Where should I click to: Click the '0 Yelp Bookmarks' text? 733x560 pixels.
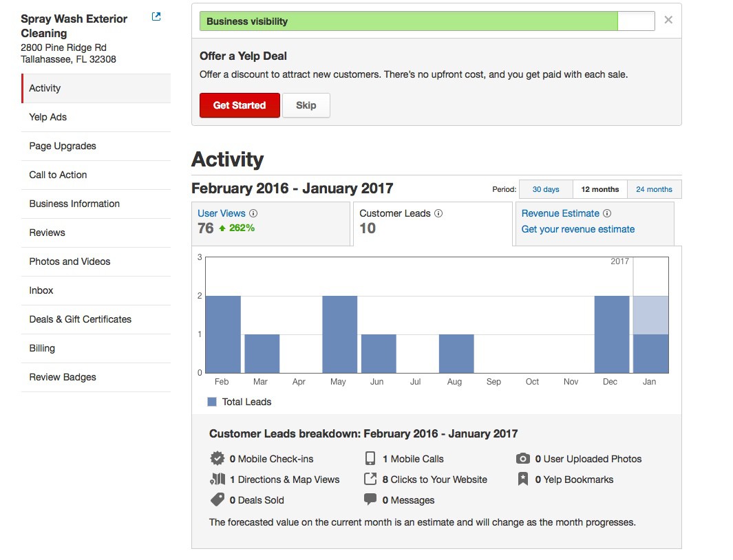pyautogui.click(x=574, y=480)
